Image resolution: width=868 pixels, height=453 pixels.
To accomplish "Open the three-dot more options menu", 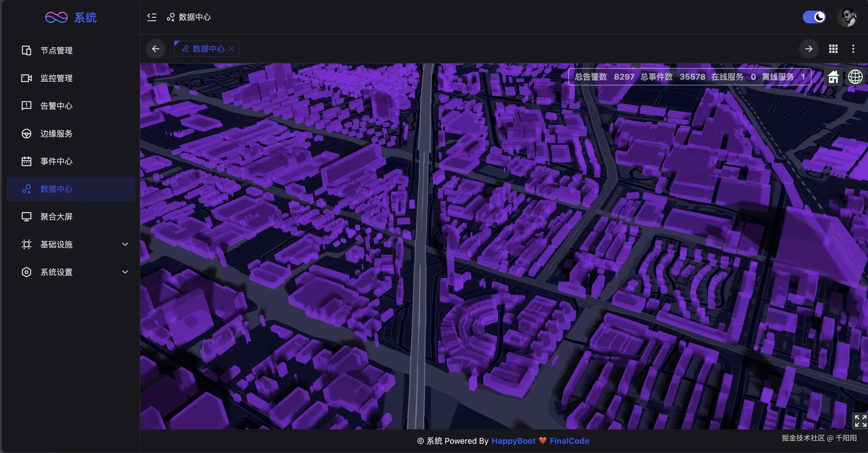I will click(853, 49).
